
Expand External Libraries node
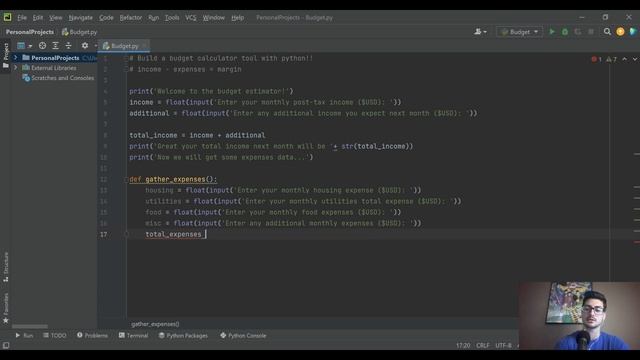coord(16,68)
